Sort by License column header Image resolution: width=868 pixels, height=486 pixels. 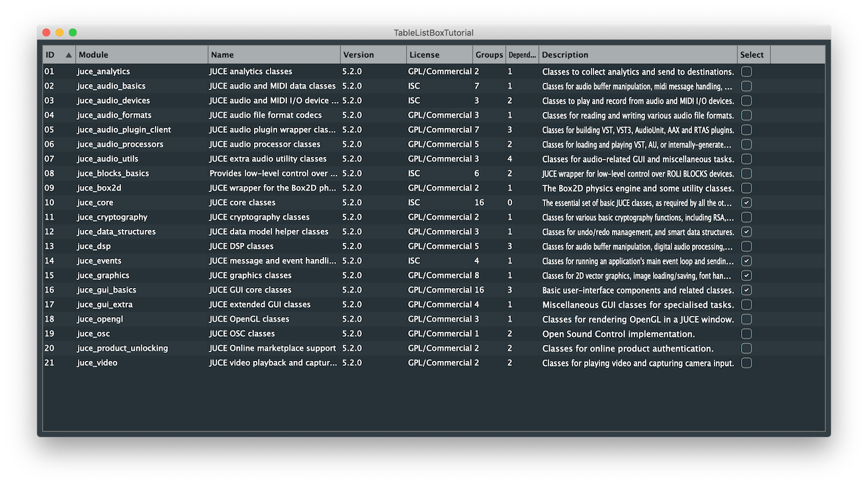pos(439,55)
